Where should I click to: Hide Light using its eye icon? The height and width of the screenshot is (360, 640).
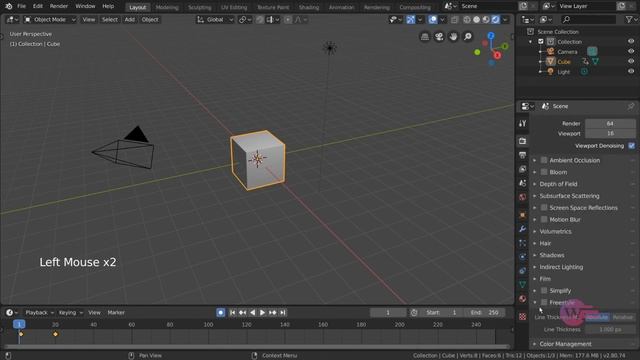point(631,71)
